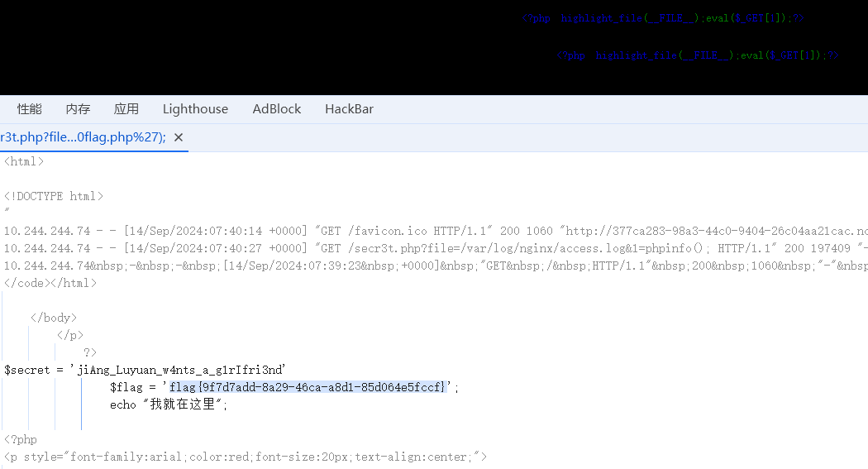This screenshot has width=868, height=469.
Task: Open the 应用 panel tab
Action: click(x=126, y=109)
